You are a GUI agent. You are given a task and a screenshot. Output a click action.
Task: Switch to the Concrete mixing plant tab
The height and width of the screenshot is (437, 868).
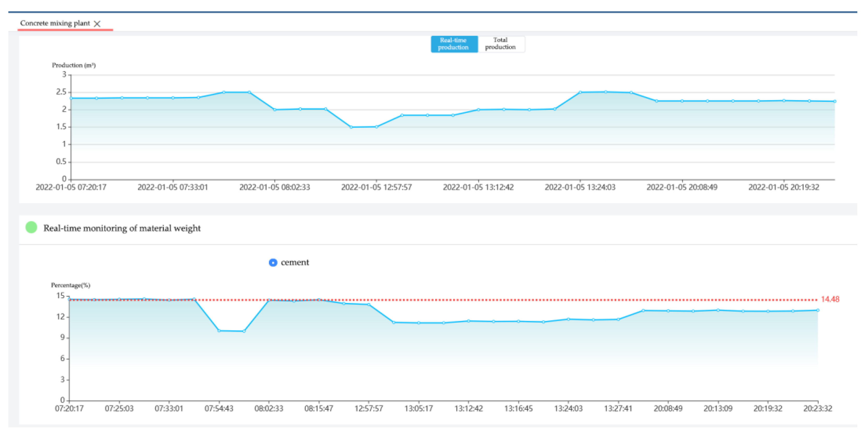55,23
